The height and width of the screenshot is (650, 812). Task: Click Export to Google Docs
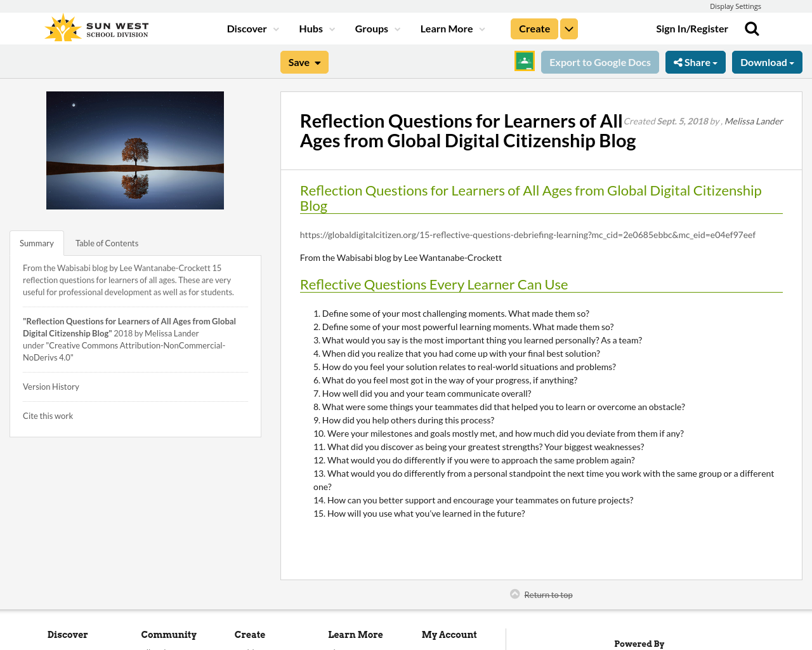click(x=599, y=61)
